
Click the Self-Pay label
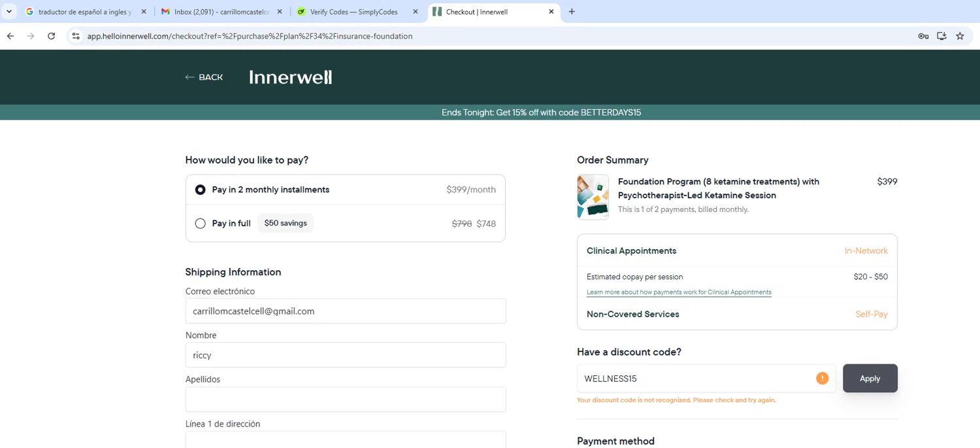872,315
